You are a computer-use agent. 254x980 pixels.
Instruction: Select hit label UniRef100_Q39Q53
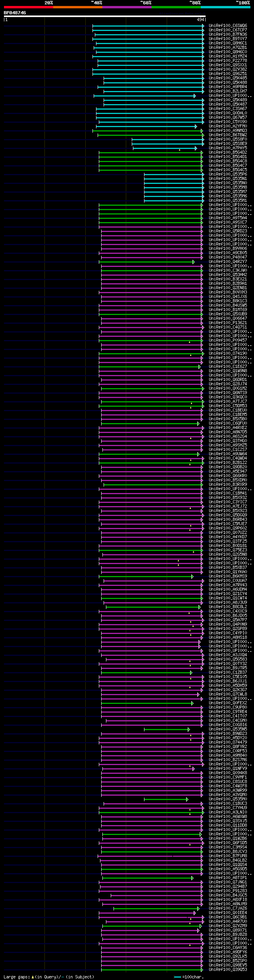[x=228, y=970]
